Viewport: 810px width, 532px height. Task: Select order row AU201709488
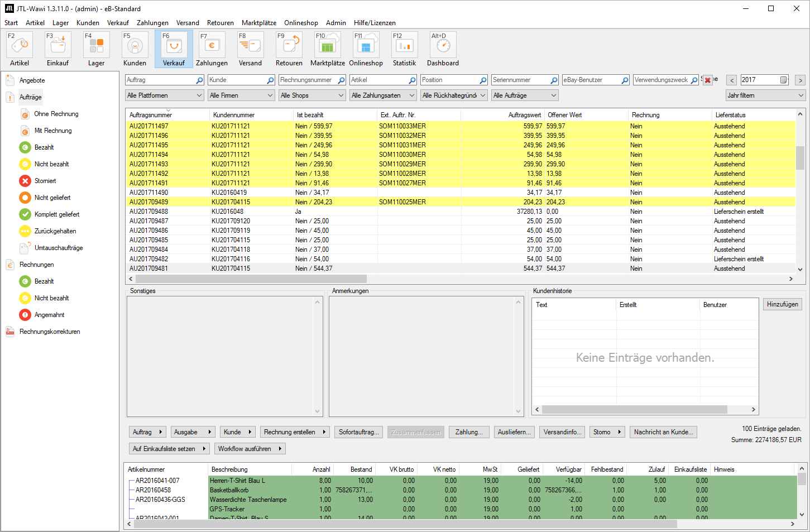(461, 212)
